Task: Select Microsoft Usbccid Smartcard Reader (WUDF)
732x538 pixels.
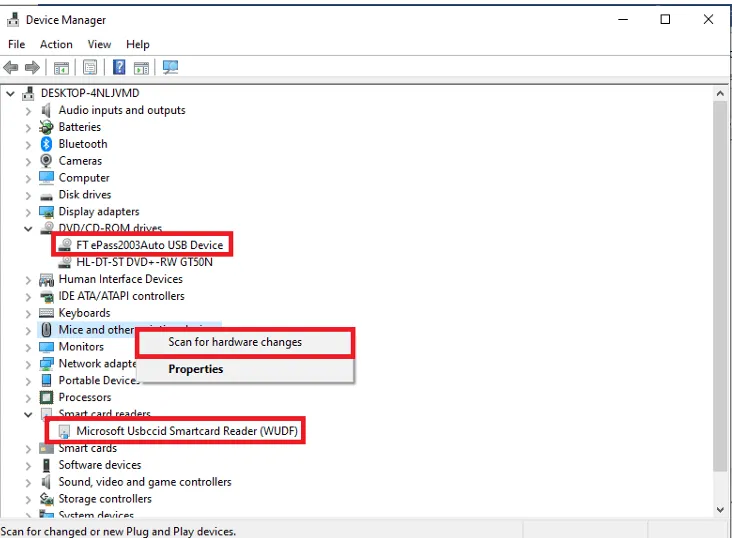Action: point(187,431)
